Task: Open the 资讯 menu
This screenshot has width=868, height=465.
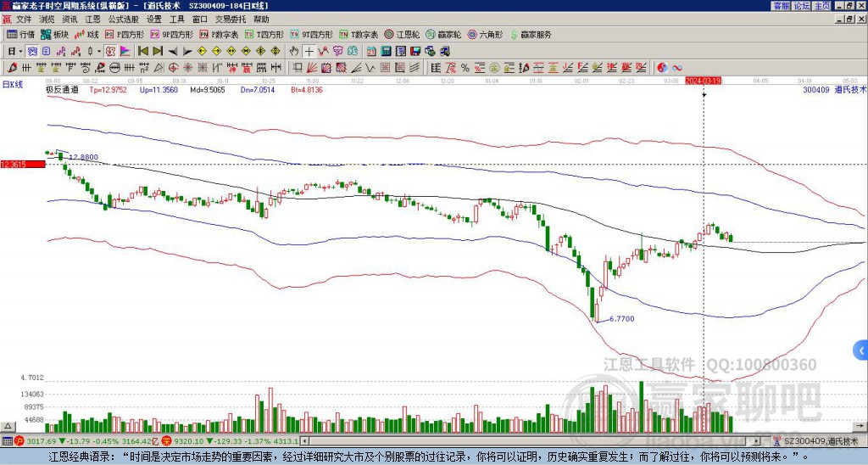Action: pyautogui.click(x=70, y=20)
